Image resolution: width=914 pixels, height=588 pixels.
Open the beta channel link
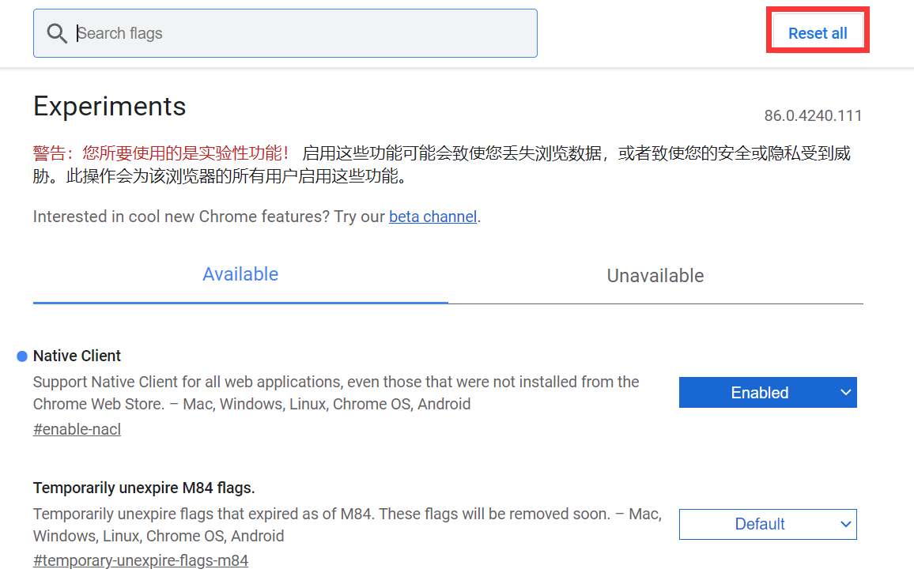(x=432, y=217)
